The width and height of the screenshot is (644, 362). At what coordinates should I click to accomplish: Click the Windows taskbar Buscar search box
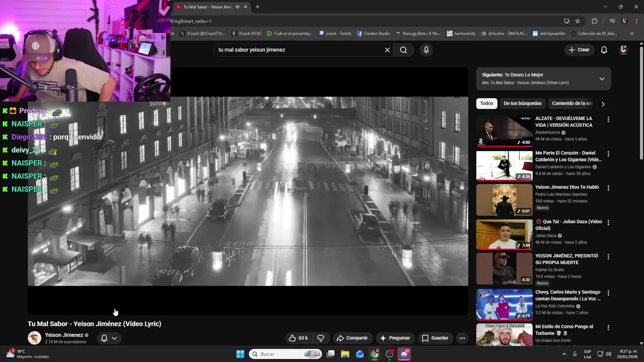(286, 354)
